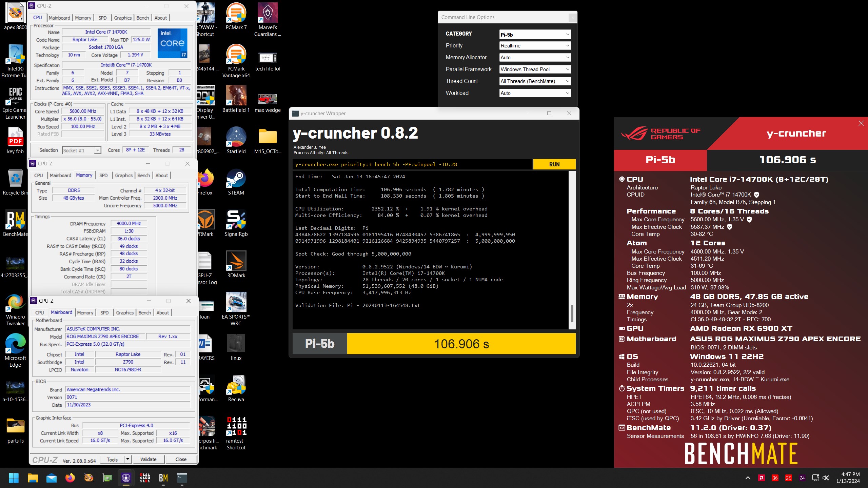Select SPD tab in Memory CPU-Z window
Image resolution: width=868 pixels, height=488 pixels.
tap(103, 175)
